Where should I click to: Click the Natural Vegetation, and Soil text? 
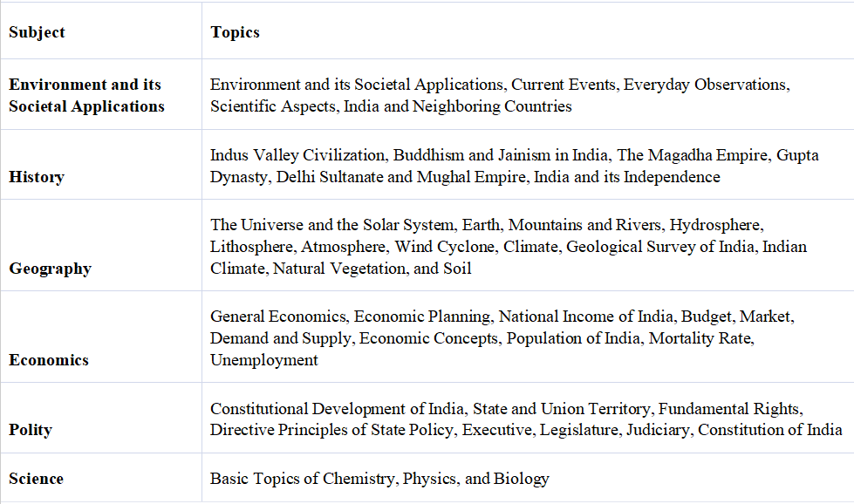(x=372, y=269)
